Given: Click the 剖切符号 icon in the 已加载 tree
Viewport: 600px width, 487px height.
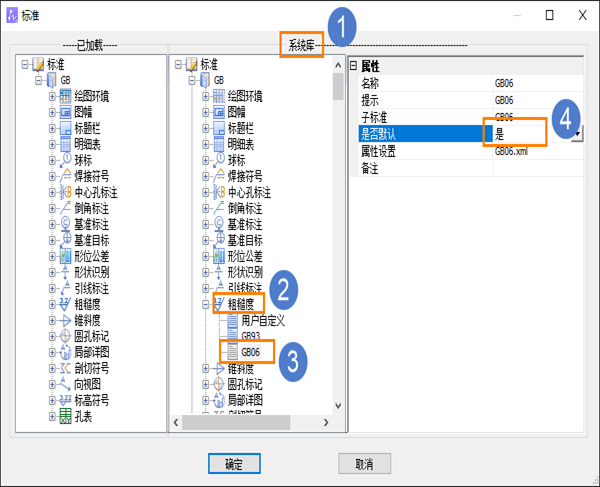Looking at the screenshot, I should (65, 368).
